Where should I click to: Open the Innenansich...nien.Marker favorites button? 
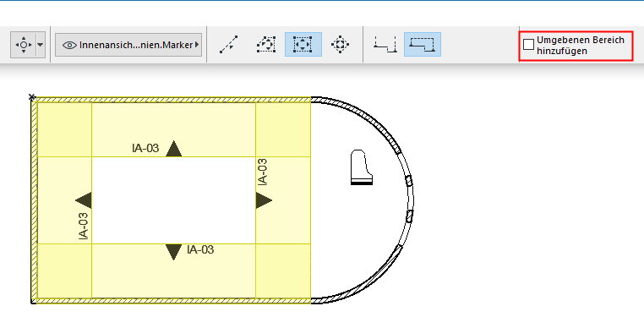click(128, 45)
